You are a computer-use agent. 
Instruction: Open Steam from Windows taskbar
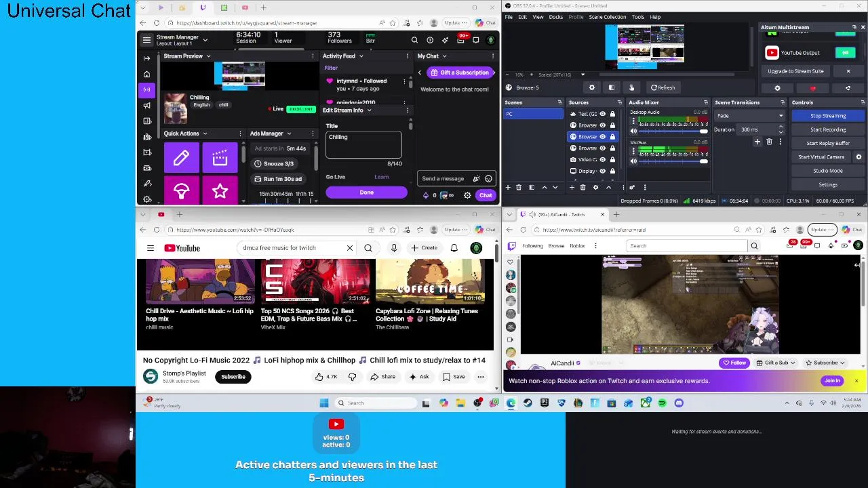pos(528,403)
